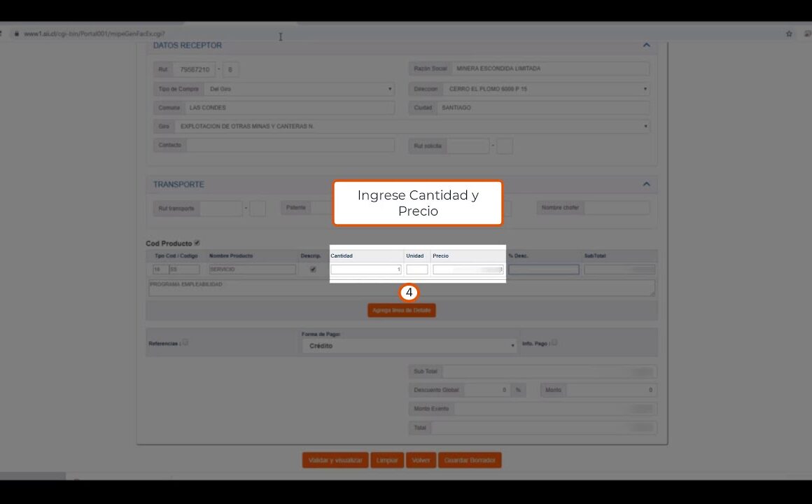The image size is (812, 504).
Task: Enable the Referencias checkbox
Action: tap(185, 342)
